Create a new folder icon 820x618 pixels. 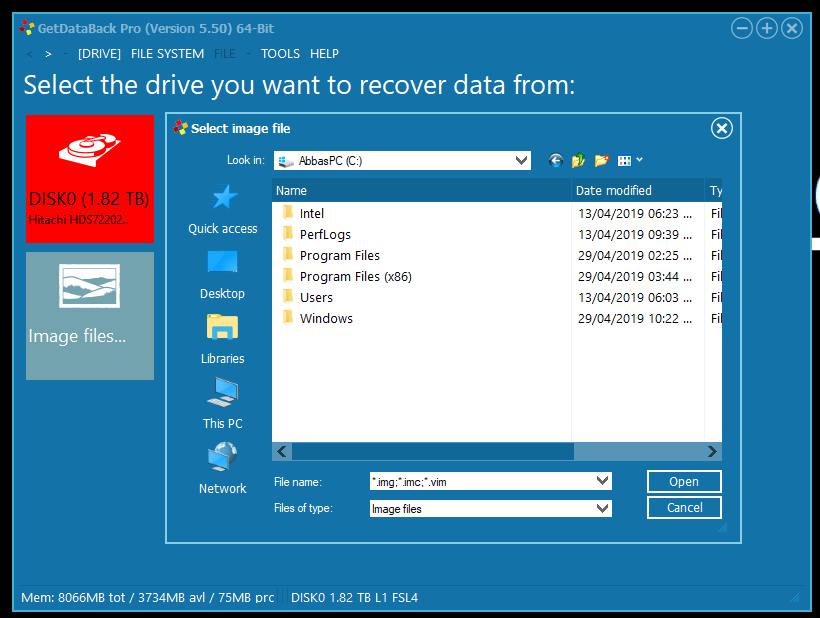[x=601, y=161]
